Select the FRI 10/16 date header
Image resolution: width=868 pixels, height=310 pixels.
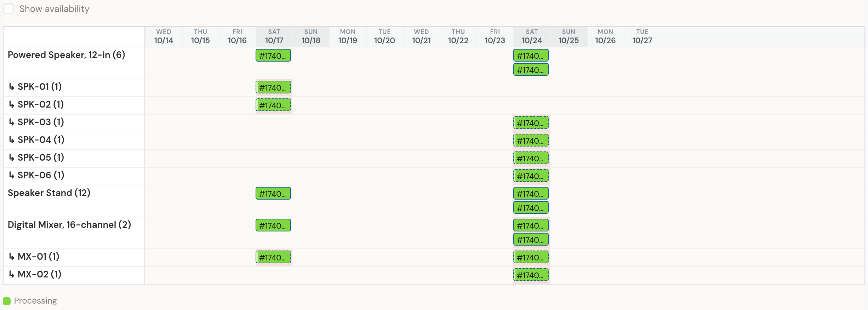237,36
